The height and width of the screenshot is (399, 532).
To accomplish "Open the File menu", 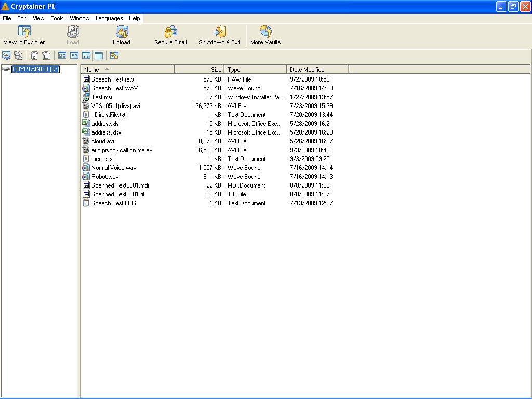I will 7,18.
